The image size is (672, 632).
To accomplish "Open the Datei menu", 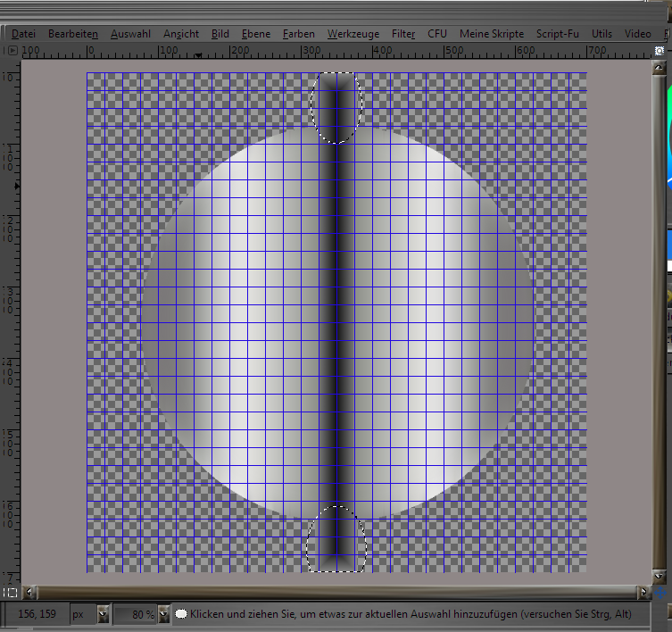I will pyautogui.click(x=24, y=34).
